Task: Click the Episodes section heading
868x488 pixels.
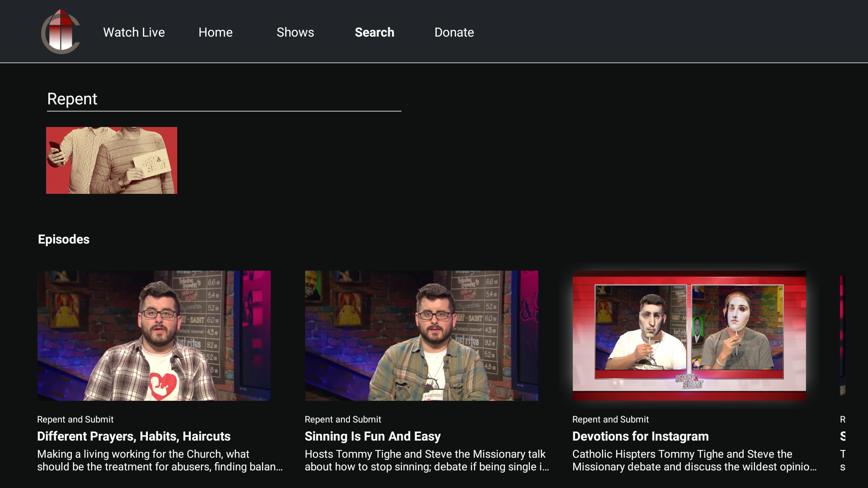Action: point(63,239)
